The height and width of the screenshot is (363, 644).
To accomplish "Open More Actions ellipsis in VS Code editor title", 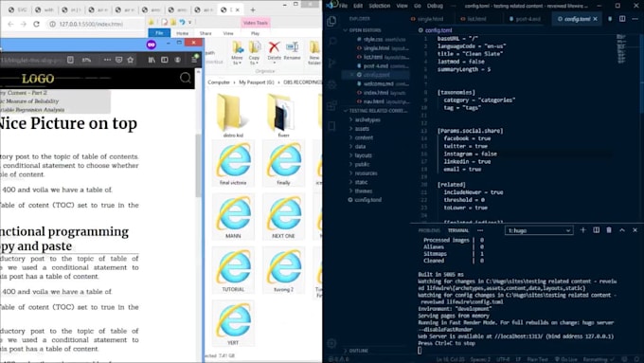I will click(635, 19).
